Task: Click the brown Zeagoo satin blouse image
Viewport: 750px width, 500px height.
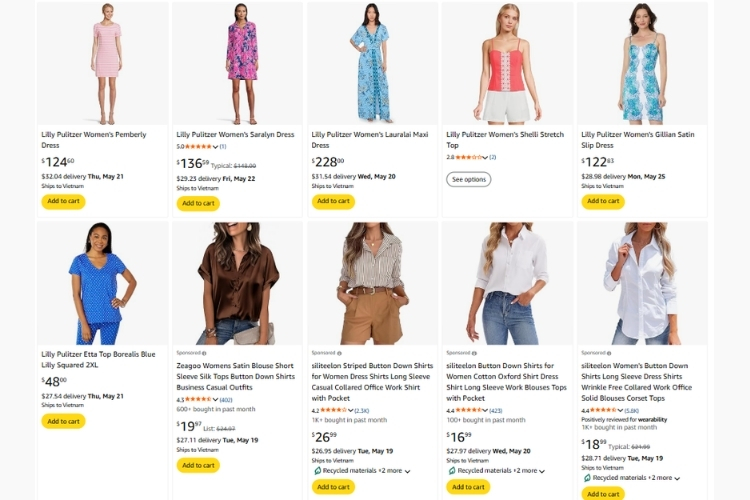Action: point(237,283)
